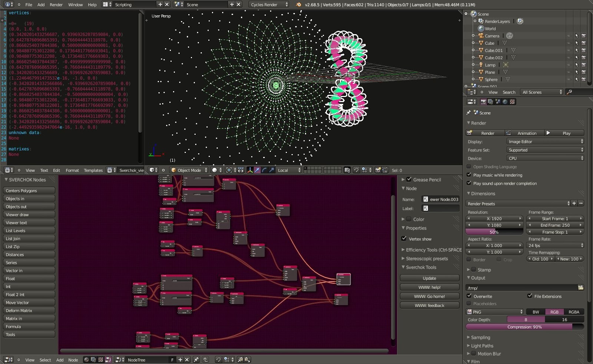The width and height of the screenshot is (593, 364).
Task: Open the All Scenes display dropdown
Action: coord(541,92)
